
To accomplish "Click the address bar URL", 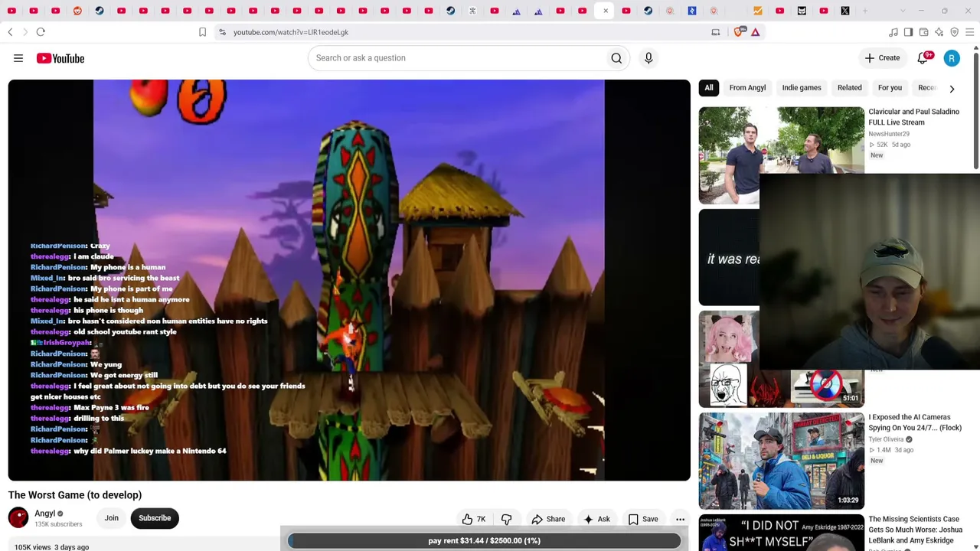I will coord(291,32).
